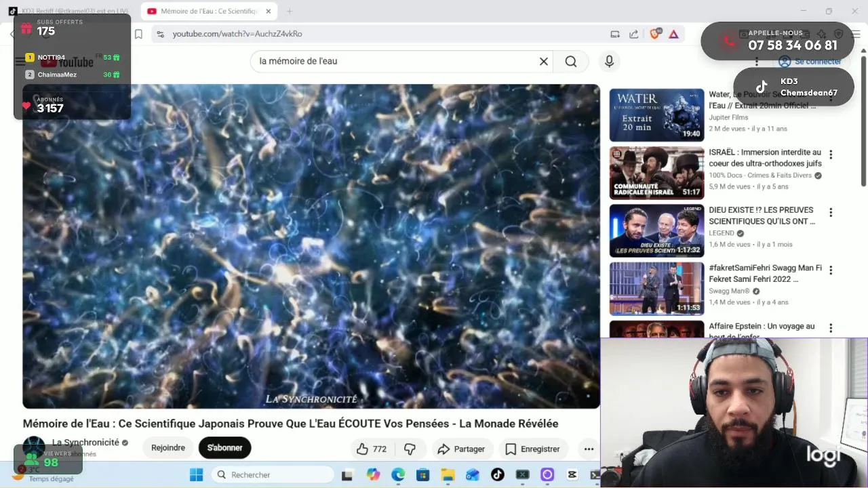Click the Windows taskbar Rechercher box
The width and height of the screenshot is (868, 488).
pyautogui.click(x=271, y=475)
